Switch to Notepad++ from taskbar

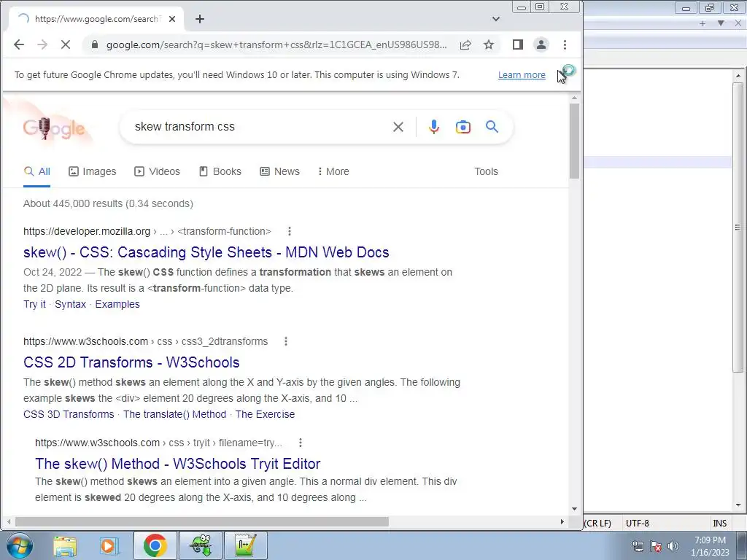pos(245,545)
